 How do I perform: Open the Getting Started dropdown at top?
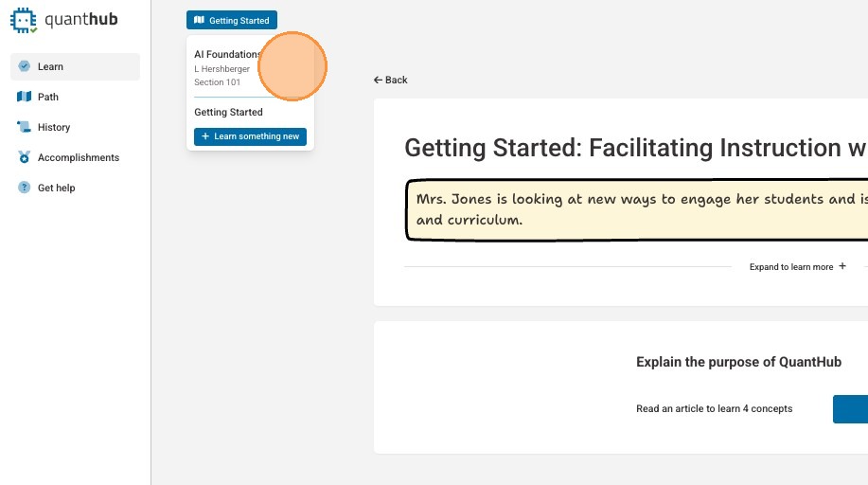[x=232, y=20]
